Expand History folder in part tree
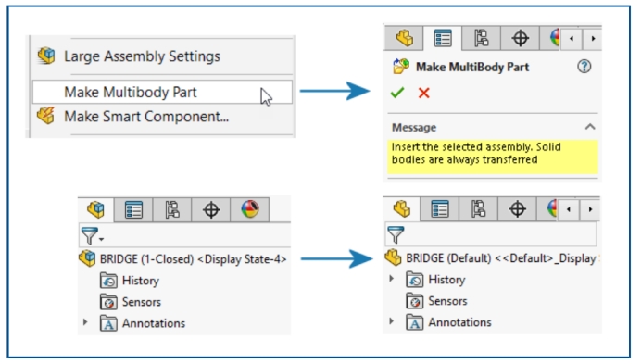Image resolution: width=641 pixels, height=364 pixels. click(391, 279)
